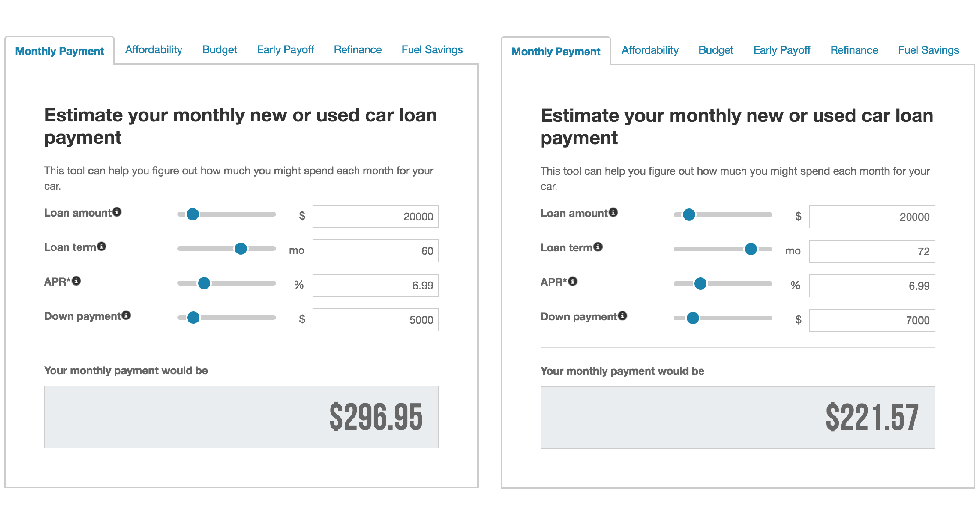Select the Refinance tab in right calculator
The height and width of the screenshot is (514, 980).
click(x=854, y=50)
